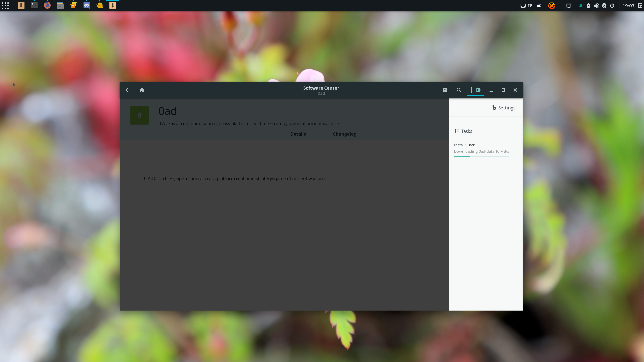Click the 0ad-data download progress bar

coord(481,156)
